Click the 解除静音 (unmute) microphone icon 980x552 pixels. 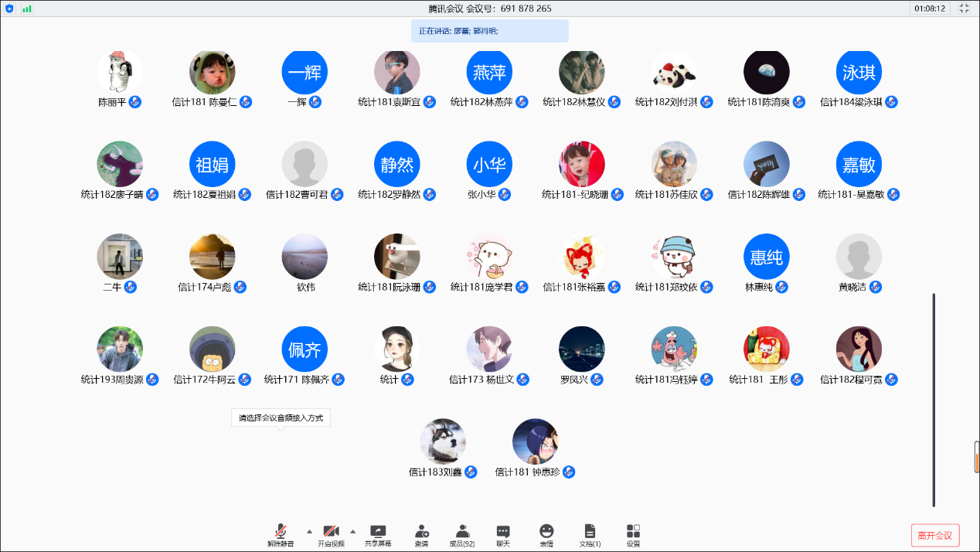pos(281,532)
